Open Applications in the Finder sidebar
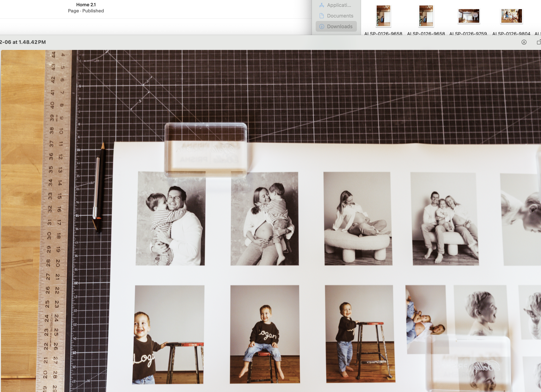 click(x=339, y=5)
